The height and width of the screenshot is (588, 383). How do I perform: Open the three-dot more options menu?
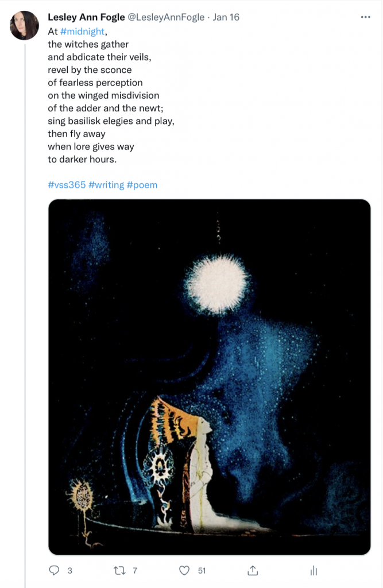point(365,17)
